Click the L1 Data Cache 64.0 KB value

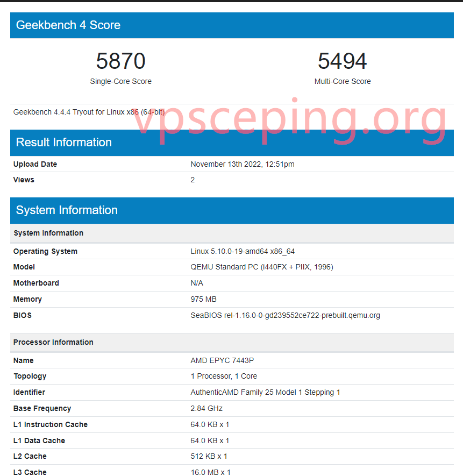click(210, 441)
